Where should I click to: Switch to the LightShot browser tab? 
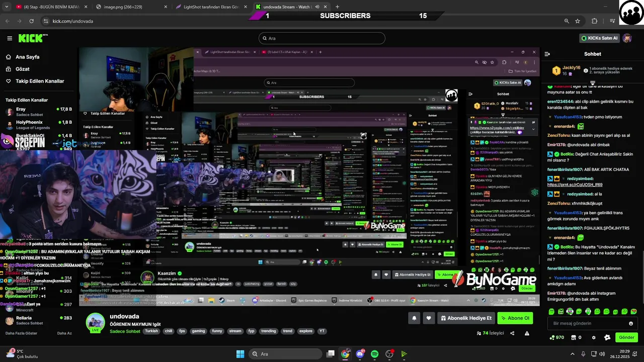[x=211, y=7]
